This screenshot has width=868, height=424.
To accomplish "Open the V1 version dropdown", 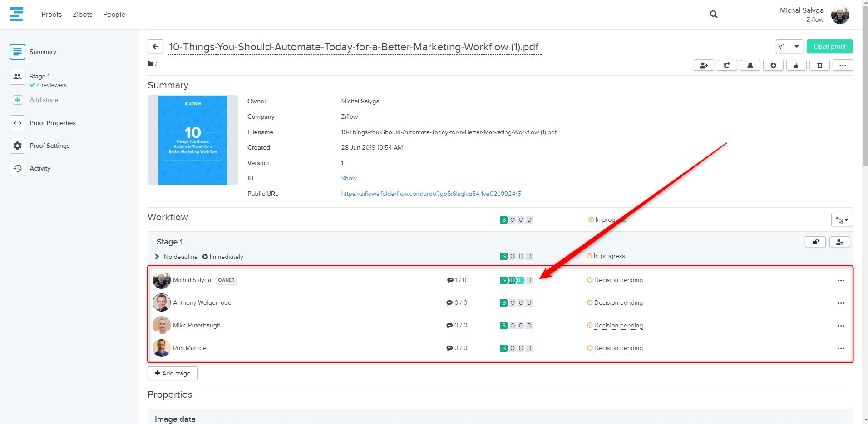I will coord(789,46).
